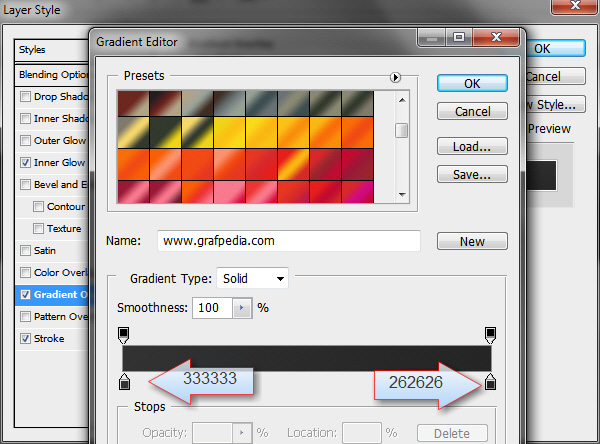The width and height of the screenshot is (600, 444).
Task: Click the dark preview swatch in Layer Style
Action: pos(541,175)
